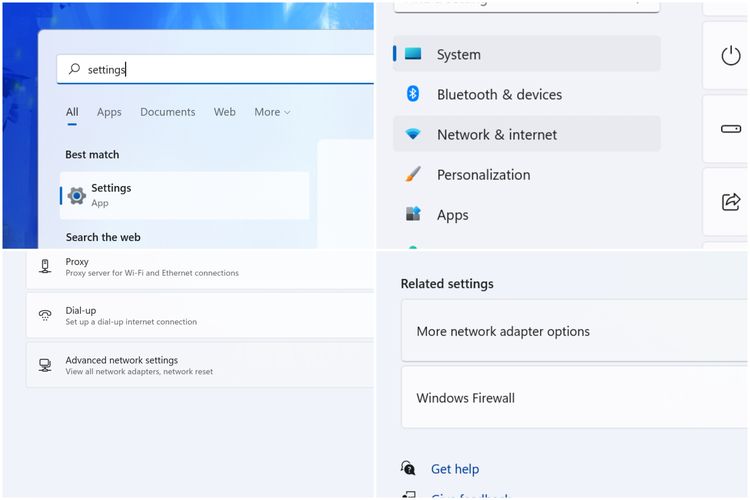This screenshot has width=750, height=500.
Task: Click the search magnifier icon beside settings
Action: 74,69
